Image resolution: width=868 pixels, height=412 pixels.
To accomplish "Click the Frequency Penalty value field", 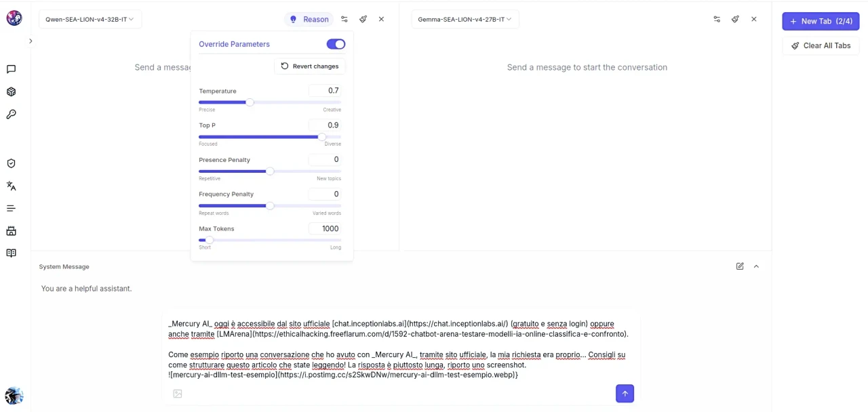I will (x=325, y=194).
